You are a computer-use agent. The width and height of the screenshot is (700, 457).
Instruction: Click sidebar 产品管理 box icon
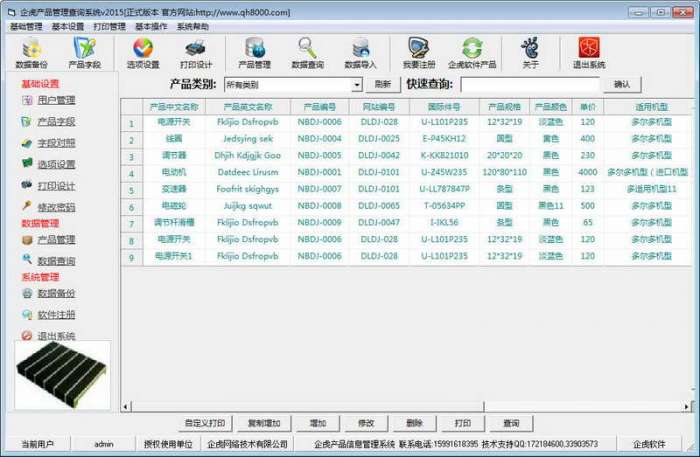coord(27,240)
